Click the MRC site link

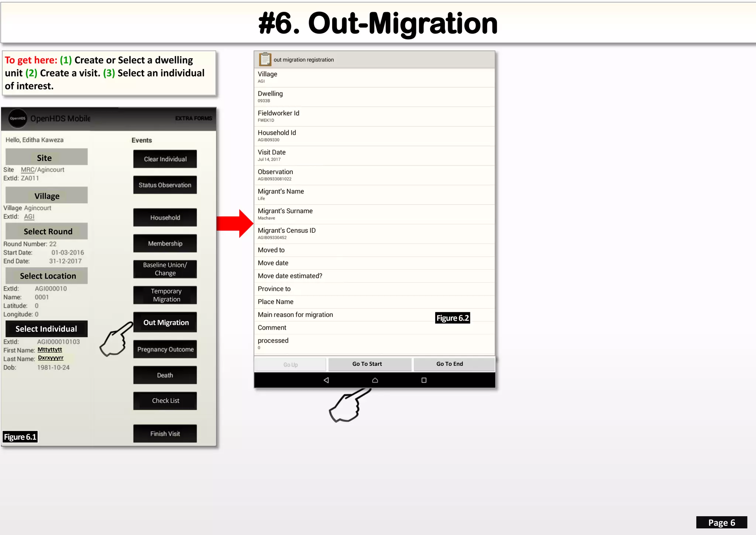pyautogui.click(x=28, y=170)
